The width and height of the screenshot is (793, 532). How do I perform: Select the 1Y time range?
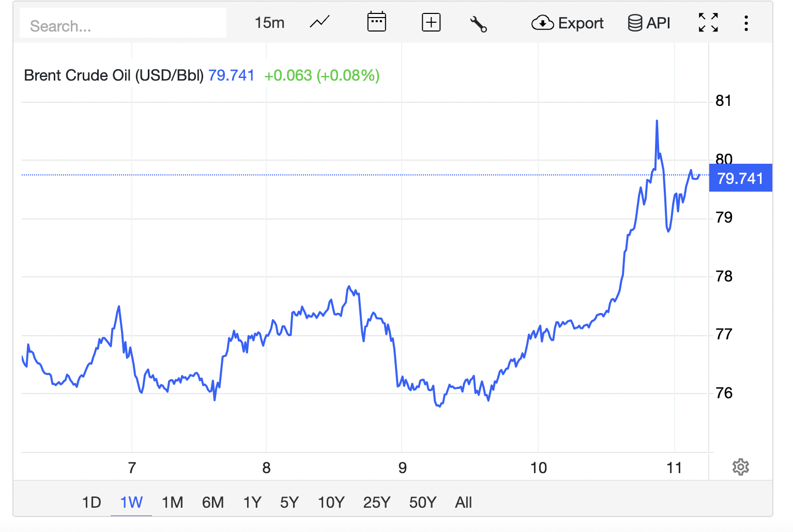point(252,502)
